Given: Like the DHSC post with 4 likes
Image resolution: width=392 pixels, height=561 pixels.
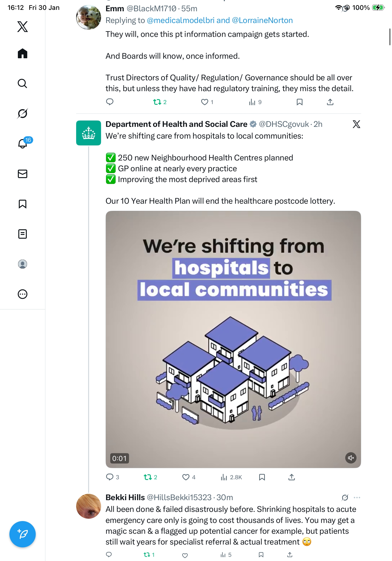Looking at the screenshot, I should pyautogui.click(x=186, y=477).
